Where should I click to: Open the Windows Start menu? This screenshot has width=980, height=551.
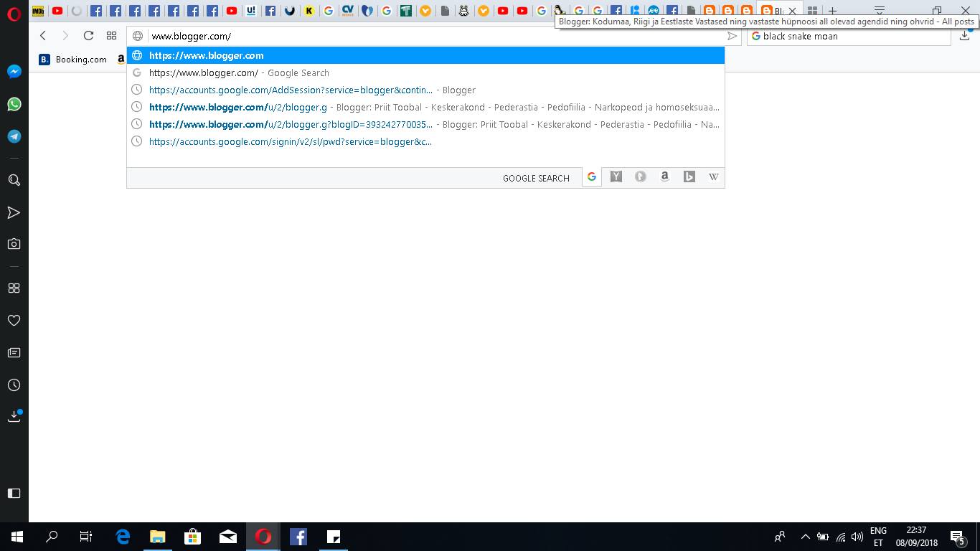(17, 537)
